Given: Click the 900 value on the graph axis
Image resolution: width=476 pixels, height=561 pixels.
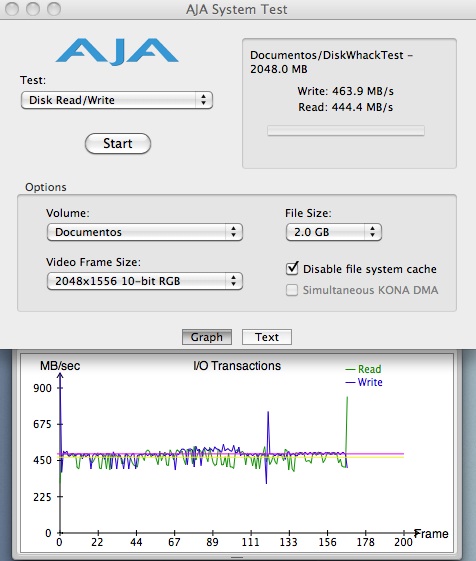Looking at the screenshot, I should point(43,388).
